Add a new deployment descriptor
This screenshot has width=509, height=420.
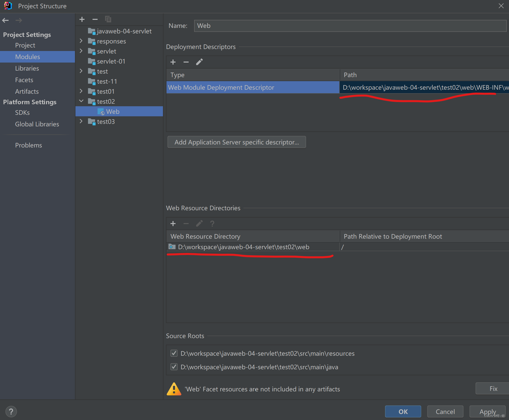point(173,62)
